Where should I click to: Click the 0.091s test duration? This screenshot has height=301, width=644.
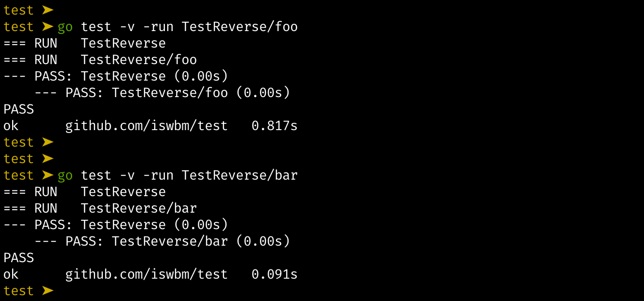point(274,274)
